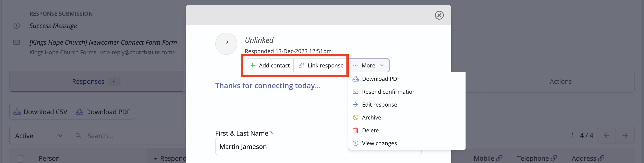644x163 pixels.
Task: Choose Download PDF from the More menu
Action: pyautogui.click(x=407, y=79)
